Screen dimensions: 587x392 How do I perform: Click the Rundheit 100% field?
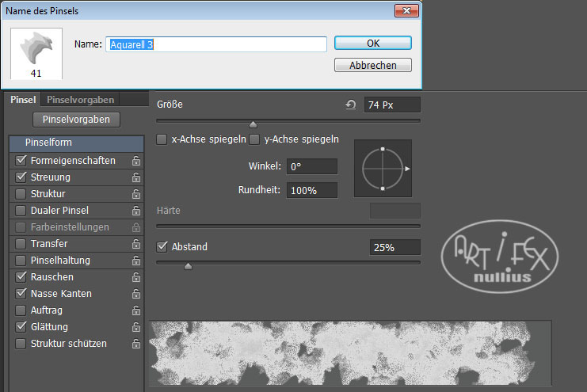312,190
